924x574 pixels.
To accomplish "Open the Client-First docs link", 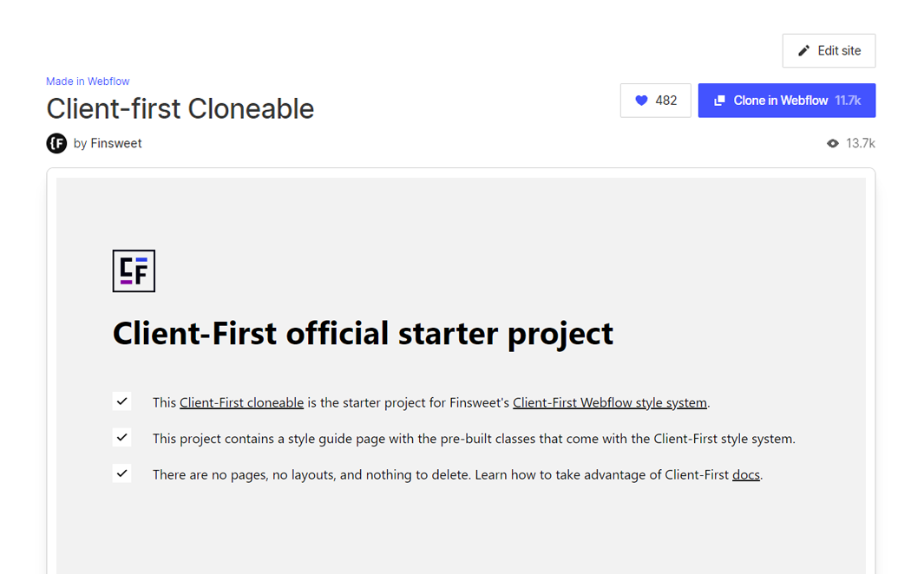I will [x=746, y=474].
